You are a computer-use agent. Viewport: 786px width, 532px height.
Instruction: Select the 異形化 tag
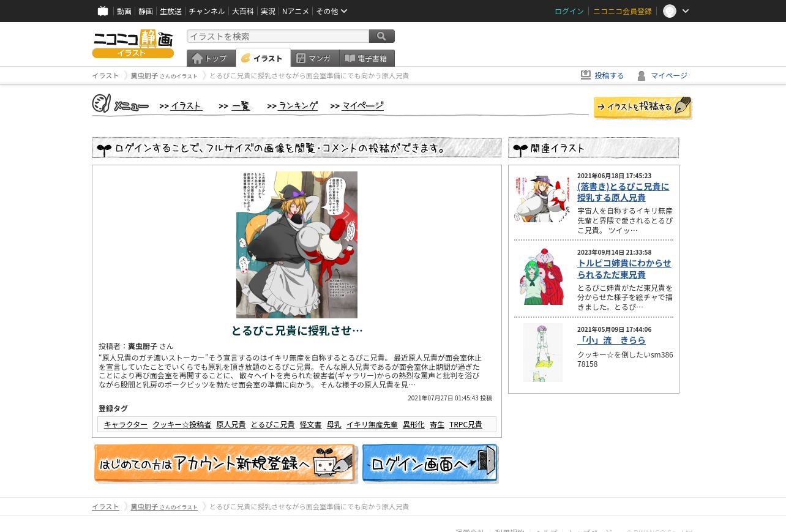coord(413,424)
